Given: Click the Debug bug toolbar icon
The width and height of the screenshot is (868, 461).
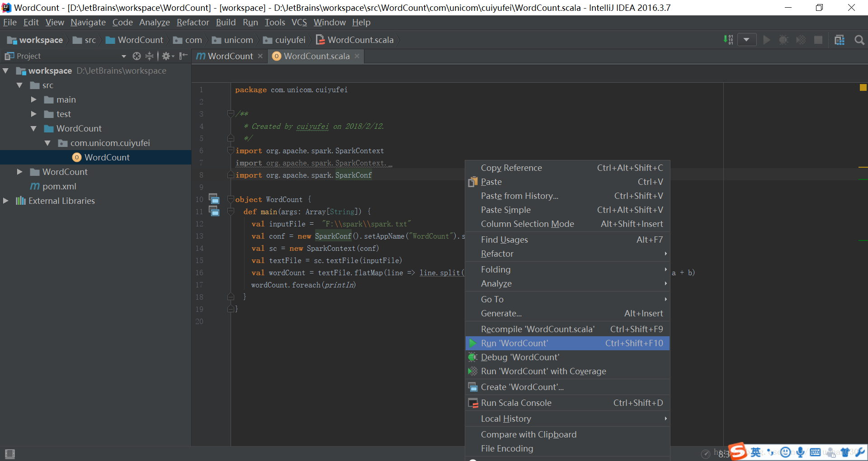Looking at the screenshot, I should click(x=783, y=40).
